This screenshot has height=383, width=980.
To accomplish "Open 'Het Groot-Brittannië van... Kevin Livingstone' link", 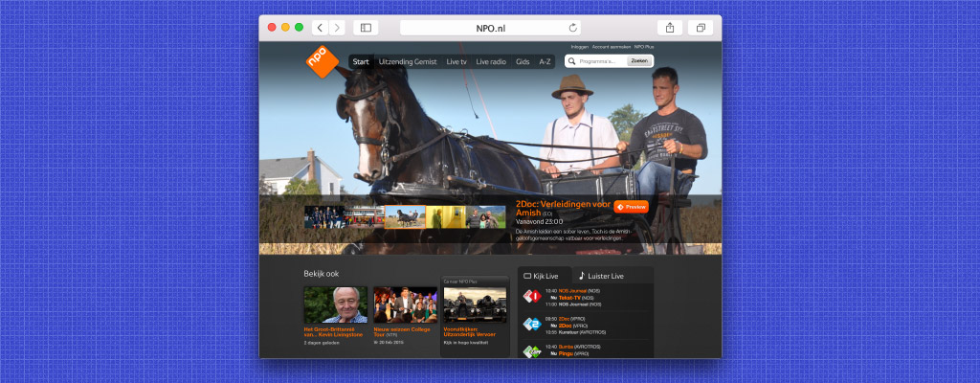I will click(x=333, y=331).
